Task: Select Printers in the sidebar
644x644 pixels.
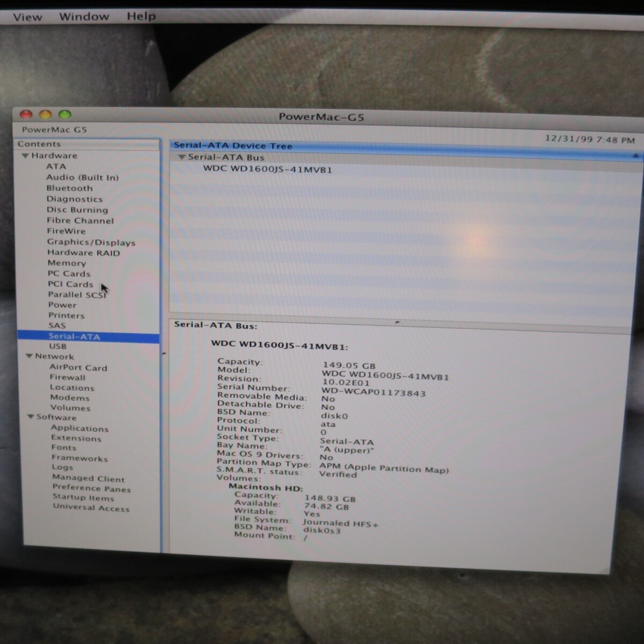Action: coord(66,316)
